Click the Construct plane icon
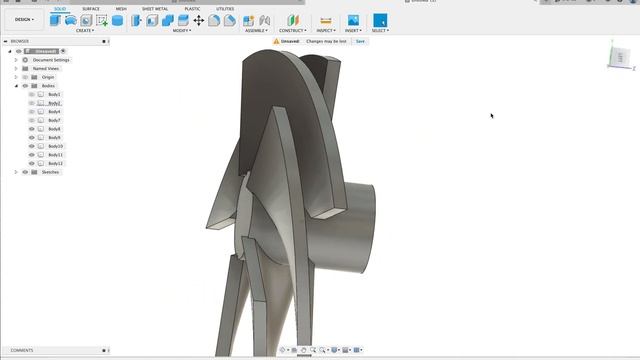640x360 pixels. pyautogui.click(x=293, y=20)
